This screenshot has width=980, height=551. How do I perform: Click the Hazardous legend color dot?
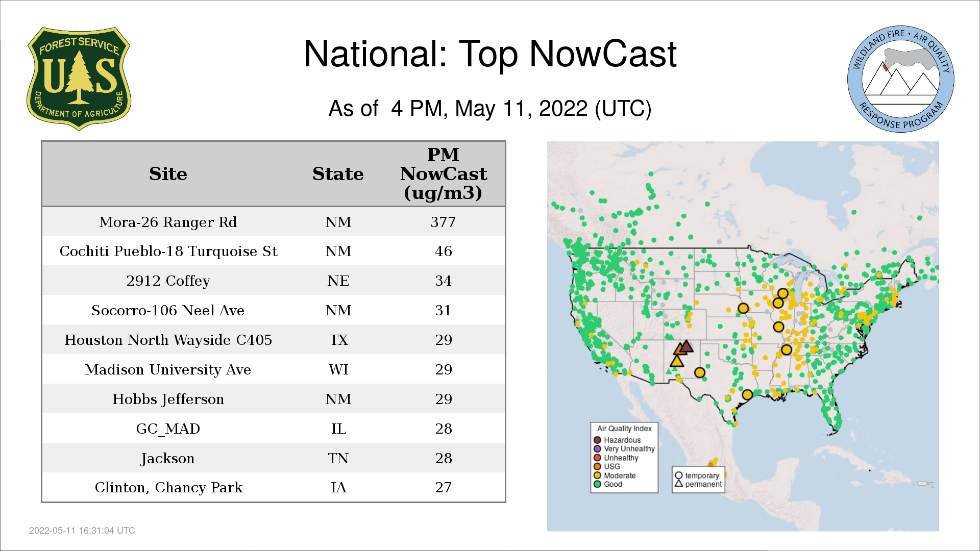[597, 440]
